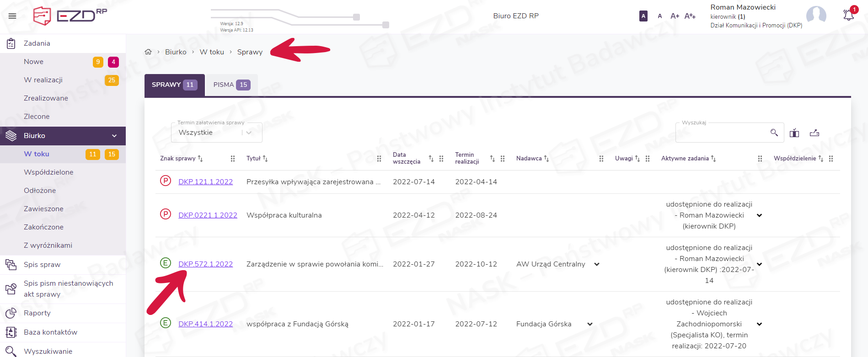Click the magnifier icon in Wyszukaj field

pyautogui.click(x=774, y=133)
